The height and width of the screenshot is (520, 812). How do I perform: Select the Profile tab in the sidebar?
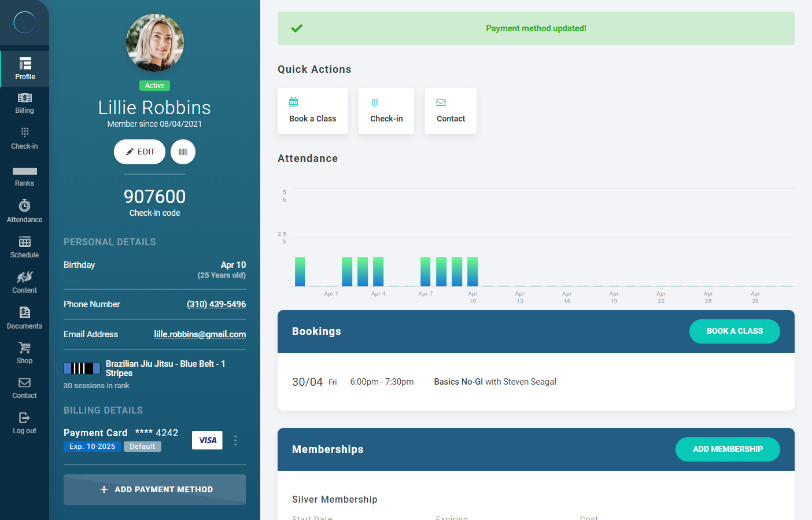click(x=24, y=68)
